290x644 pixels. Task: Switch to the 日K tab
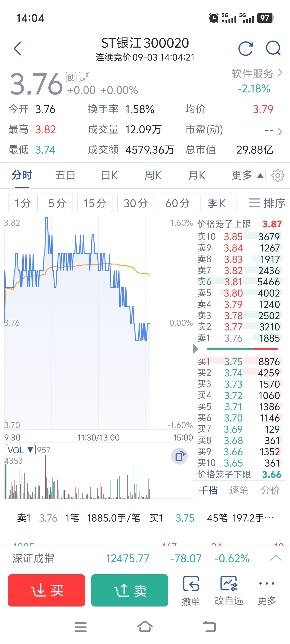(x=109, y=175)
